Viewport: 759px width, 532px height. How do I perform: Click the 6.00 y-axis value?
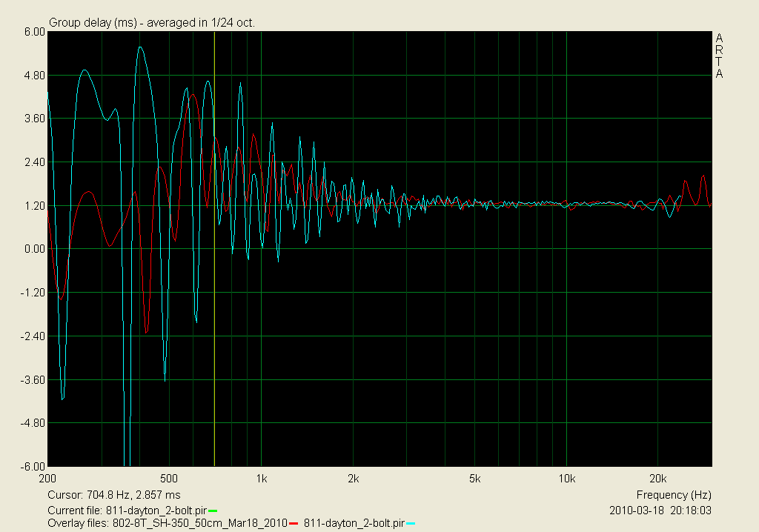[34, 31]
